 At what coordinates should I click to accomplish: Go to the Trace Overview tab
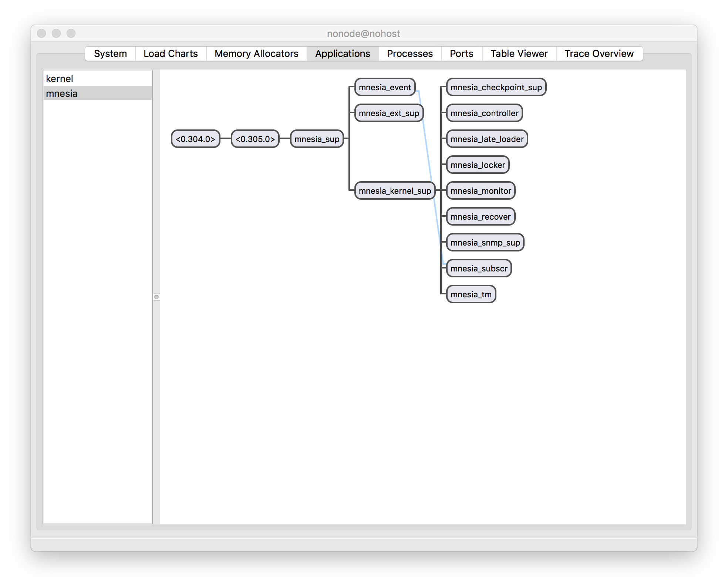coord(599,54)
